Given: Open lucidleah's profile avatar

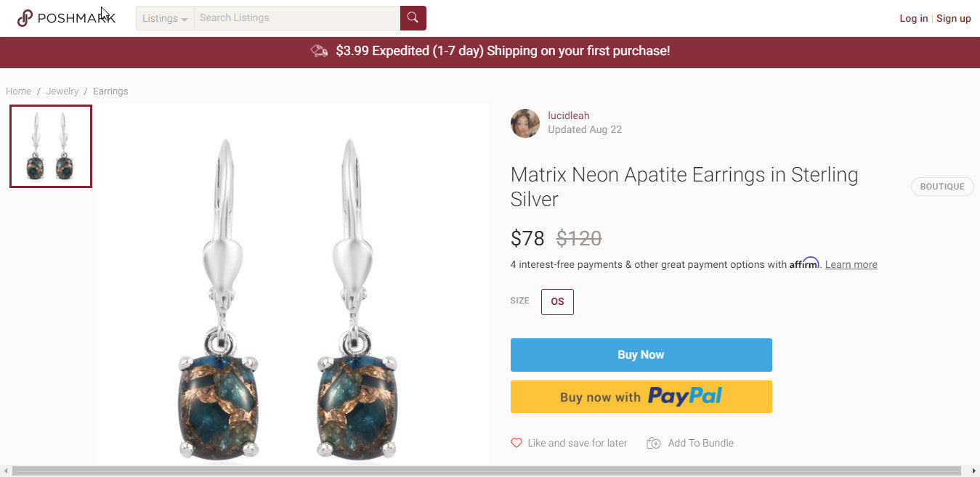Looking at the screenshot, I should click(525, 123).
